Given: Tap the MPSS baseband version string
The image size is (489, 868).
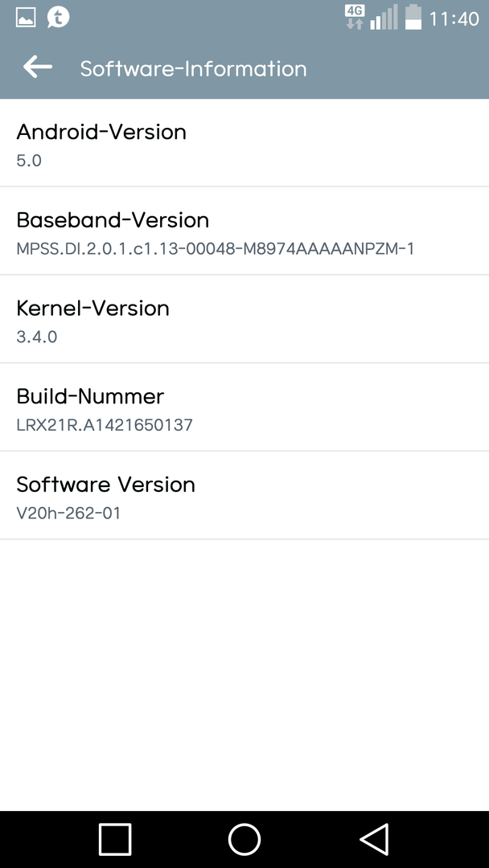Looking at the screenshot, I should point(215,248).
